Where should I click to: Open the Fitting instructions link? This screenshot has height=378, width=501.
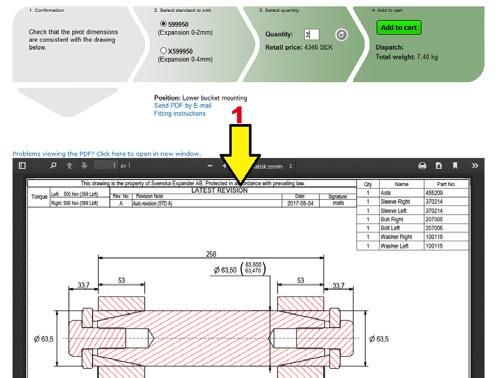point(180,114)
